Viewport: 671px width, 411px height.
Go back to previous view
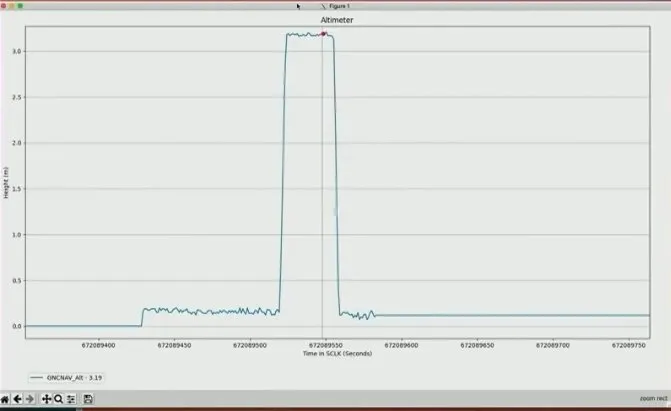point(19,399)
